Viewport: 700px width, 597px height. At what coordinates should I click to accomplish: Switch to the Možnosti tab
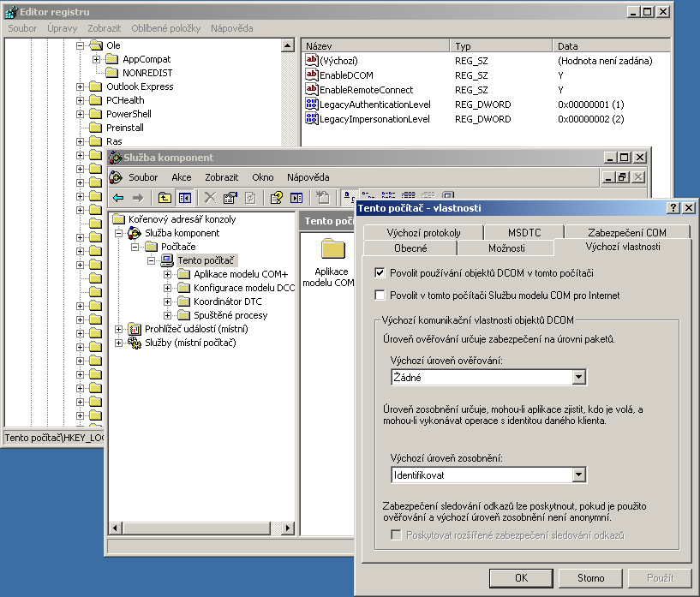click(506, 248)
